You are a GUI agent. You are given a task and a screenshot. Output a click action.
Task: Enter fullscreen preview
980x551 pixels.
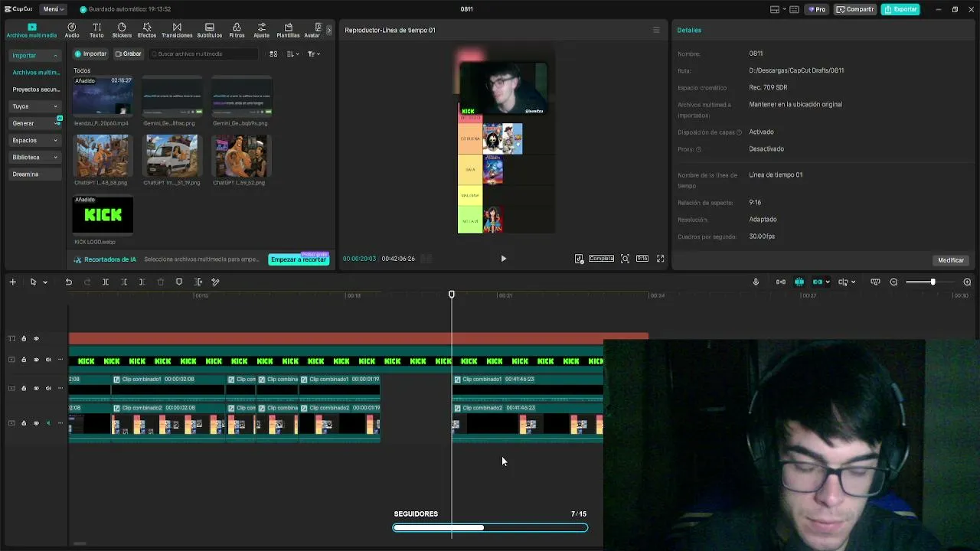[x=661, y=259]
